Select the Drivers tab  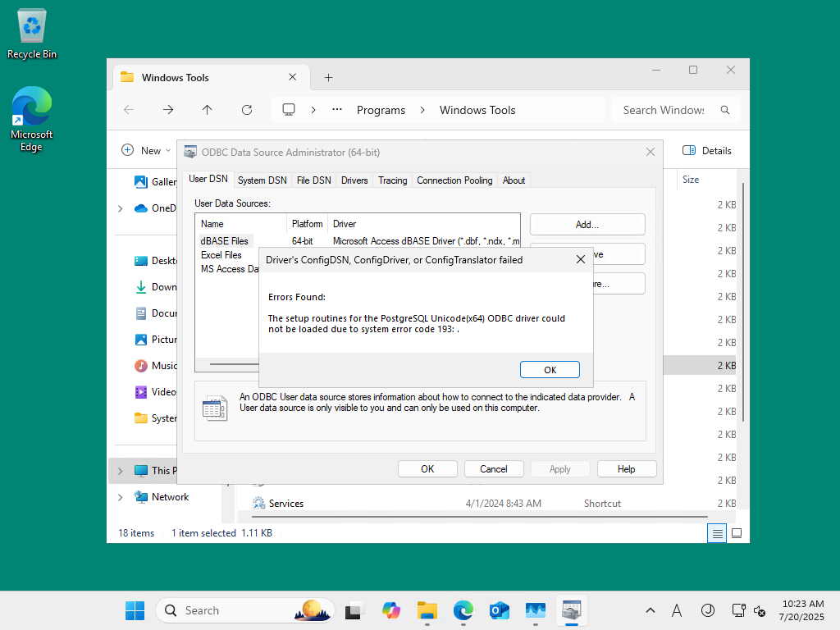click(x=354, y=180)
